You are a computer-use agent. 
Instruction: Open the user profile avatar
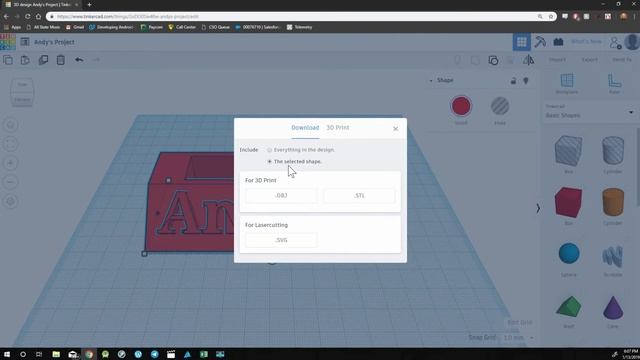[632, 42]
